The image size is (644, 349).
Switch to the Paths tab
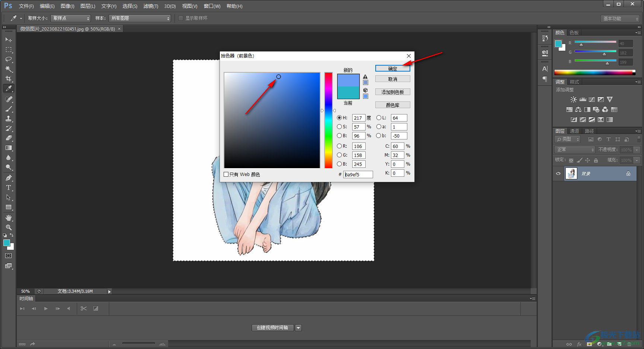589,131
